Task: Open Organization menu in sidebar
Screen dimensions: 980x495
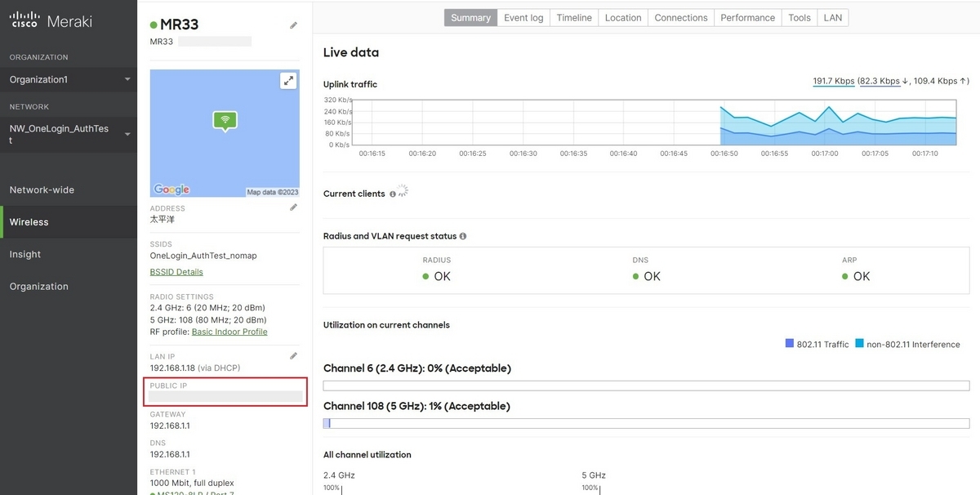Action: click(x=69, y=287)
